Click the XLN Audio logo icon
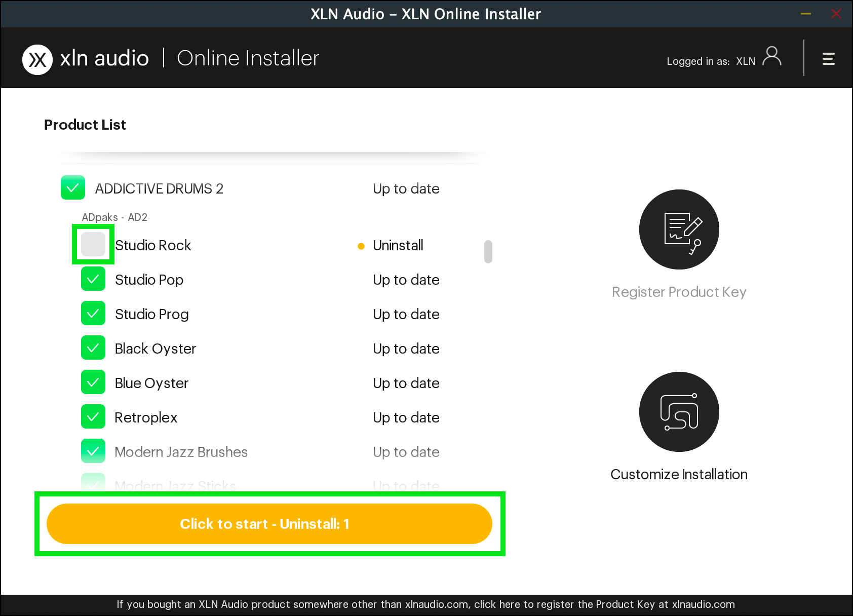 tap(37, 60)
